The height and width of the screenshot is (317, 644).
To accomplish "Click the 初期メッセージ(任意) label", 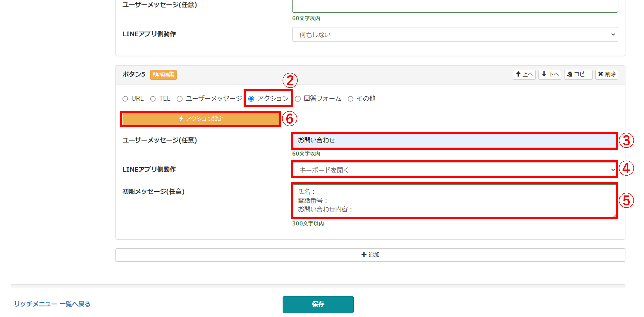I will (153, 191).
